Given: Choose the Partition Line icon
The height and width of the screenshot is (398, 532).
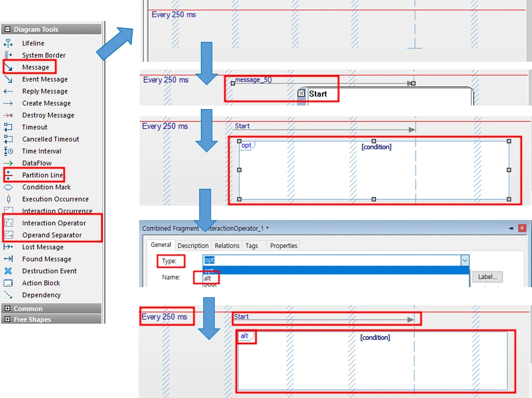Looking at the screenshot, I should pyautogui.click(x=8, y=175).
